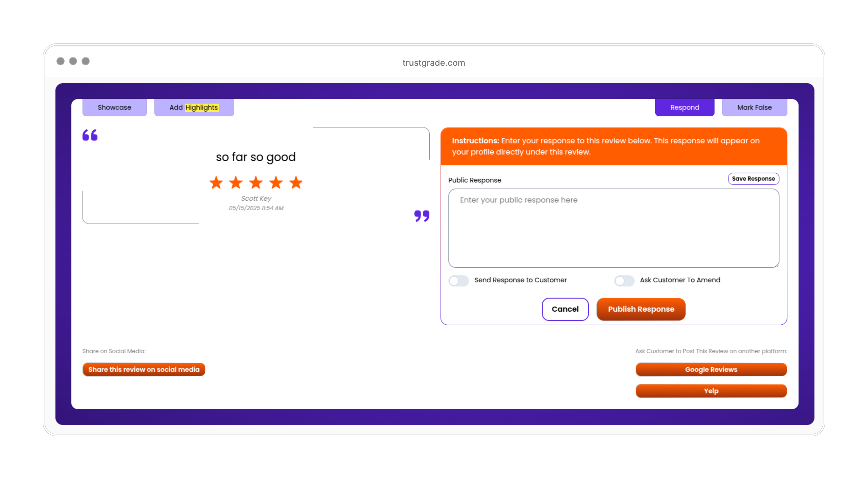Ask customer to post on Yelp
The width and height of the screenshot is (868, 479).
[x=711, y=391]
